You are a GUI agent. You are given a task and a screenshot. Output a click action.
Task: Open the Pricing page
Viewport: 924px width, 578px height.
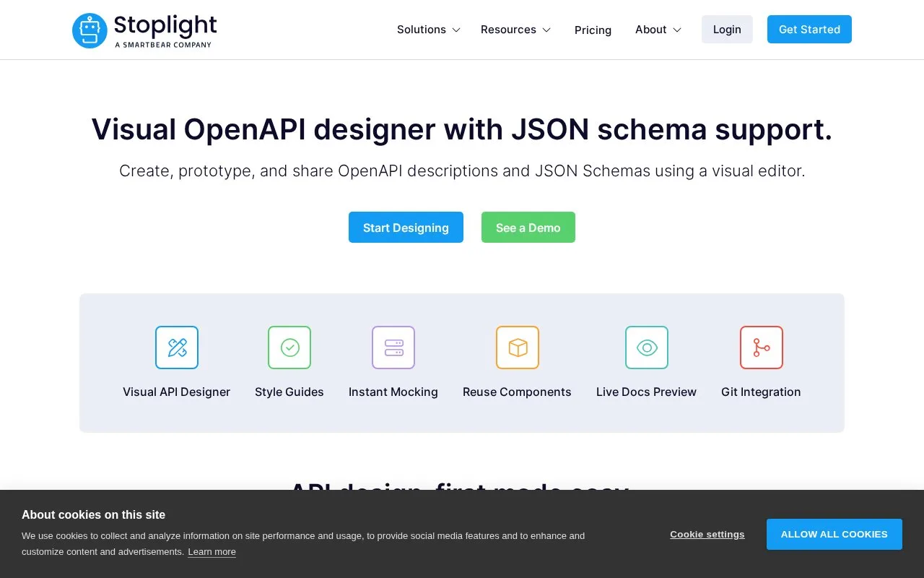[x=593, y=30]
